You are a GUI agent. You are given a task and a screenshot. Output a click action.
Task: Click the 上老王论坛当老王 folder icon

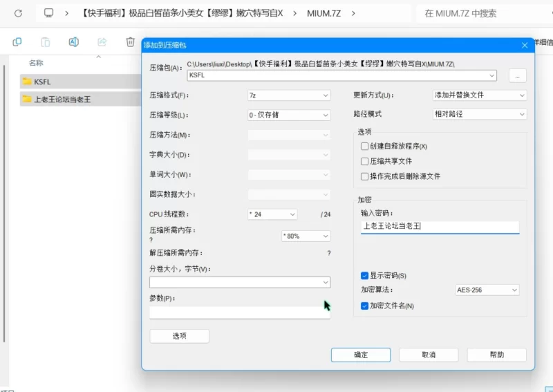pyautogui.click(x=27, y=99)
